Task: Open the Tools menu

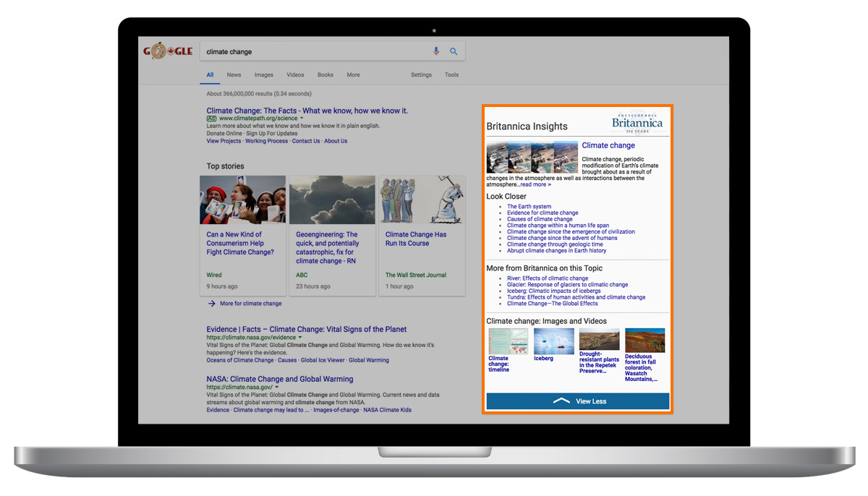Action: coord(451,74)
